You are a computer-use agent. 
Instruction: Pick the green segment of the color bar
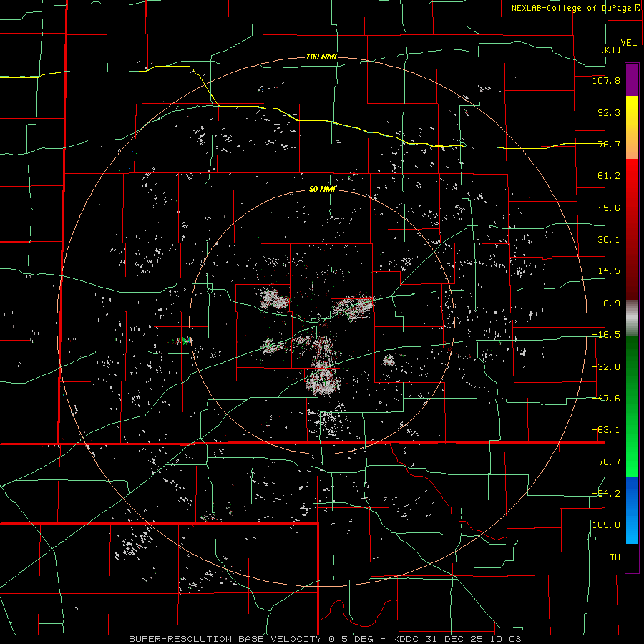pos(632,407)
